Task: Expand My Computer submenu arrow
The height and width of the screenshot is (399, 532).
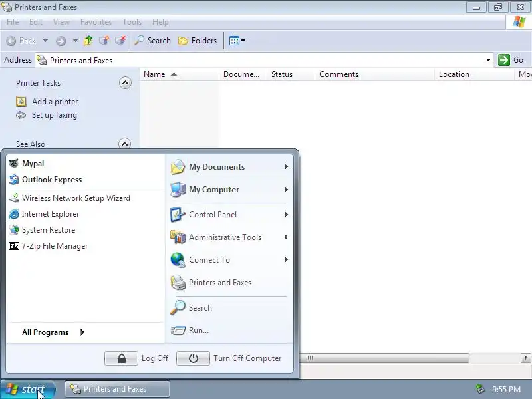Action: click(287, 190)
